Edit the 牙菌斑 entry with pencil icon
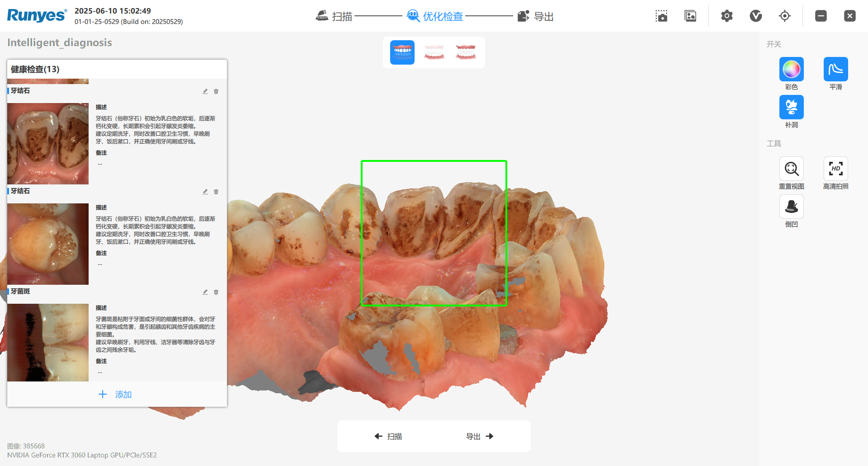The width and height of the screenshot is (868, 466). point(205,292)
